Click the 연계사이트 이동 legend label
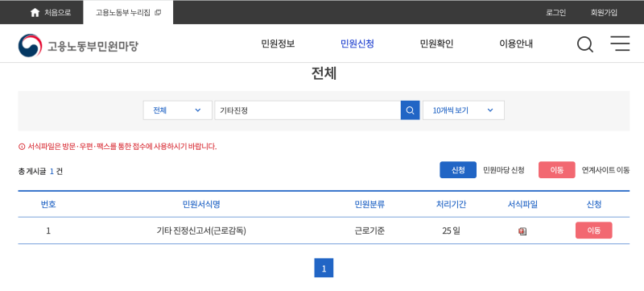Image resolution: width=644 pixels, height=291 pixels. [x=605, y=170]
